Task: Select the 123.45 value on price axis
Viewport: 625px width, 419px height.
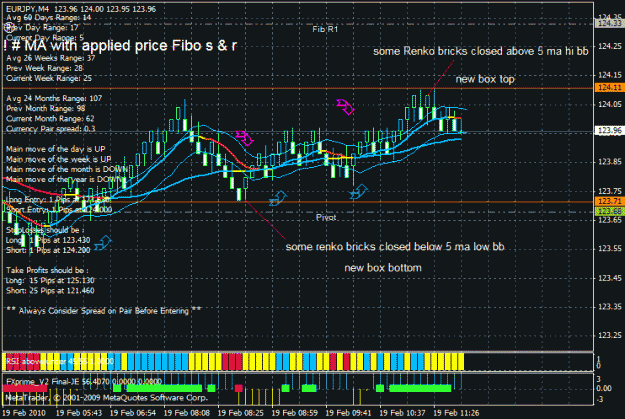Action: tap(610, 278)
